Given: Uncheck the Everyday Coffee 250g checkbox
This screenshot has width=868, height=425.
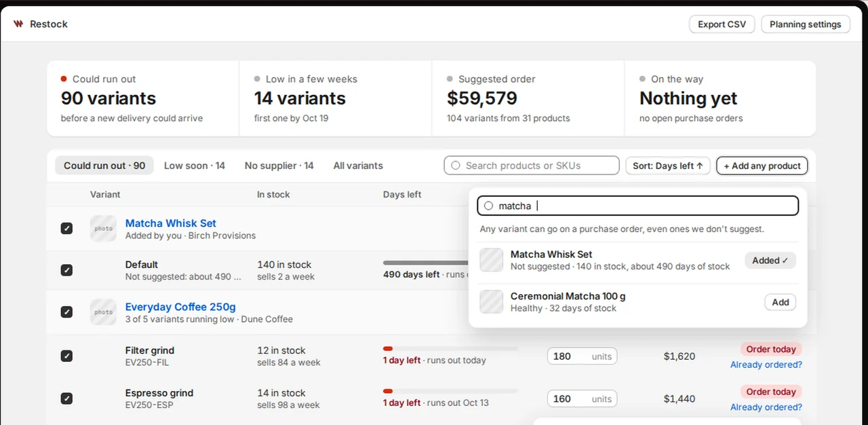Looking at the screenshot, I should 66,312.
